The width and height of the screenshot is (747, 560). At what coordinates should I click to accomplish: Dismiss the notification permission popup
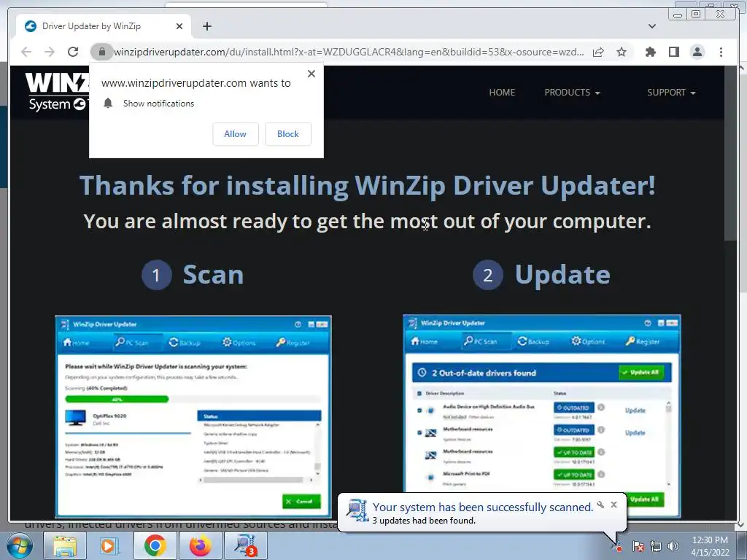pyautogui.click(x=311, y=74)
